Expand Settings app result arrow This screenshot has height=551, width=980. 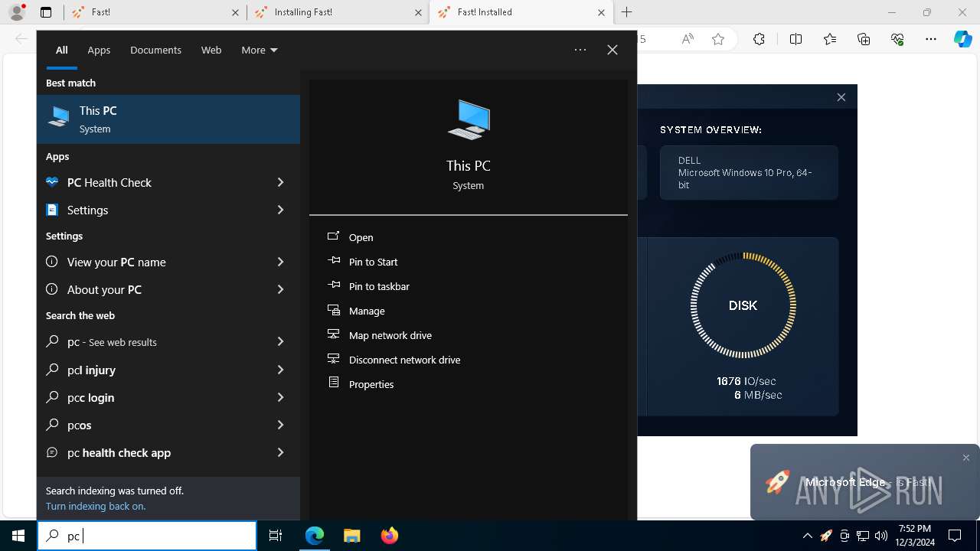click(280, 210)
